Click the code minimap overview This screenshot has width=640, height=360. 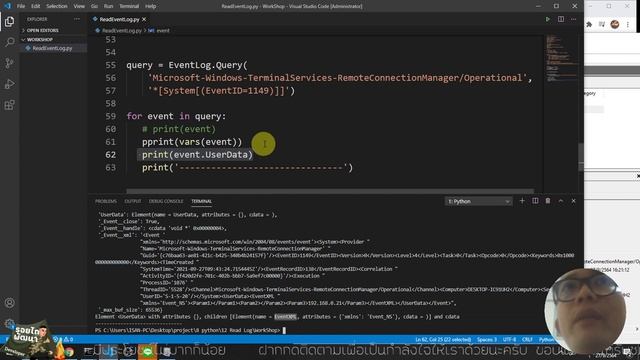[561, 59]
